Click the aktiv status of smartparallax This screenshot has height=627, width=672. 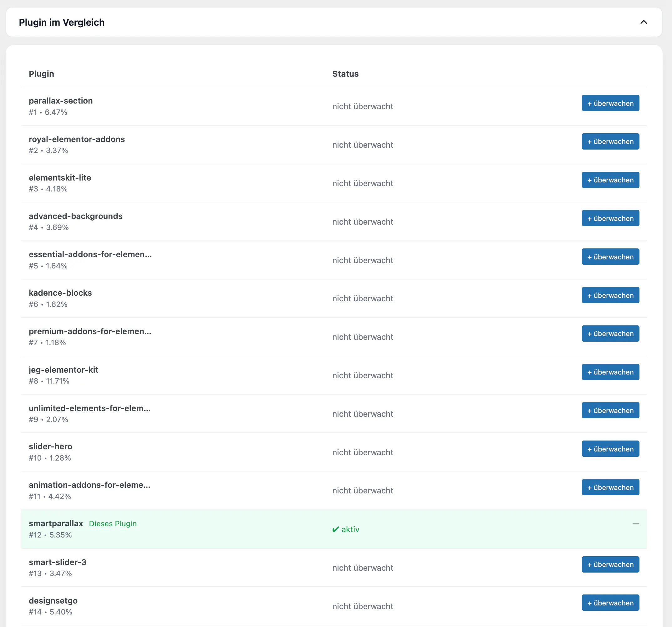[345, 529]
